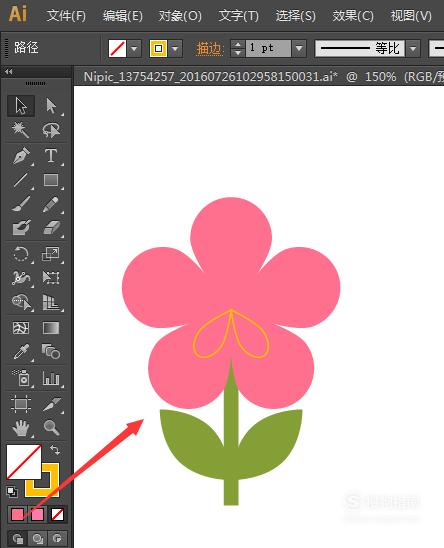444x548 pixels.
Task: Swap fill and stroke colors
Action: (x=55, y=449)
